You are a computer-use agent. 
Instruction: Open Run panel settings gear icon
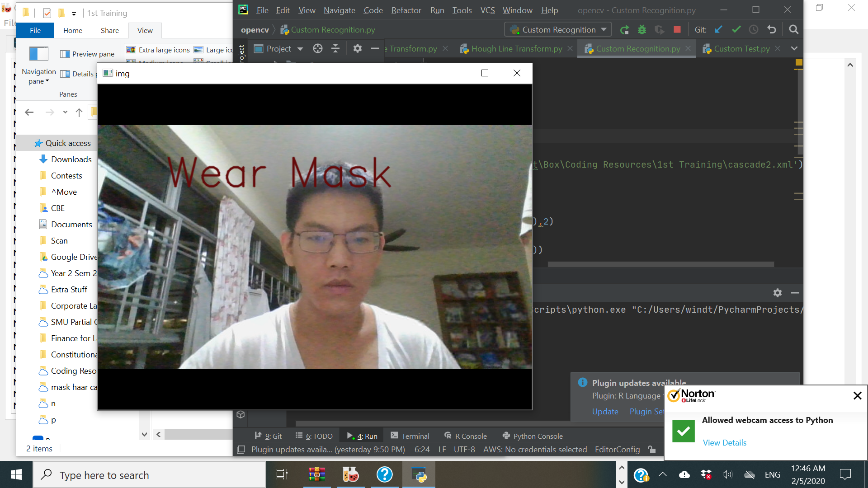[778, 293]
